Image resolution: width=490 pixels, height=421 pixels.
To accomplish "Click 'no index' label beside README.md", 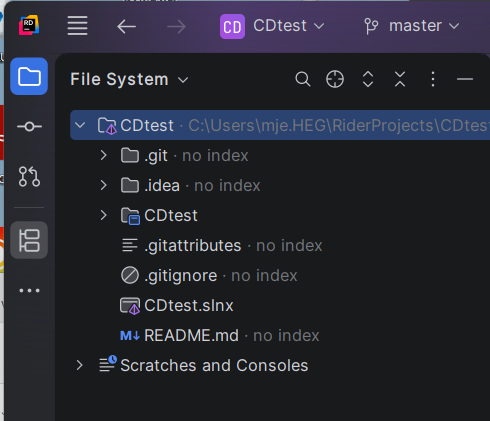I will [x=286, y=335].
